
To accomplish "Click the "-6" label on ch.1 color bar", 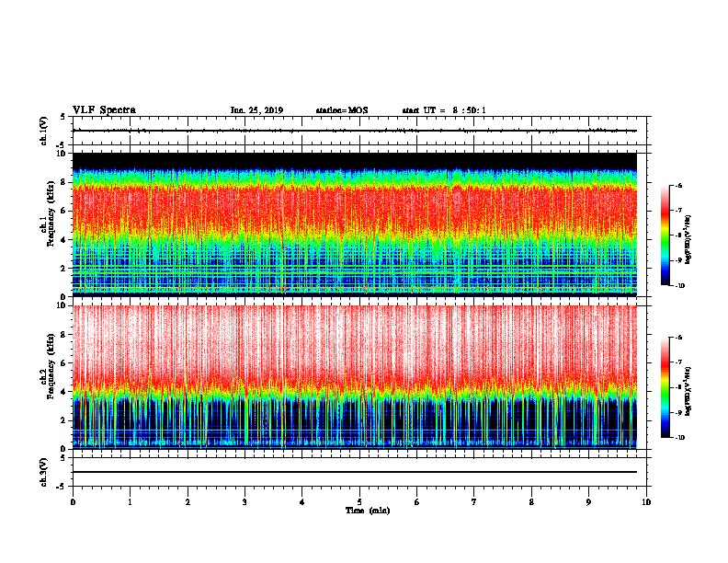I will coord(678,186).
